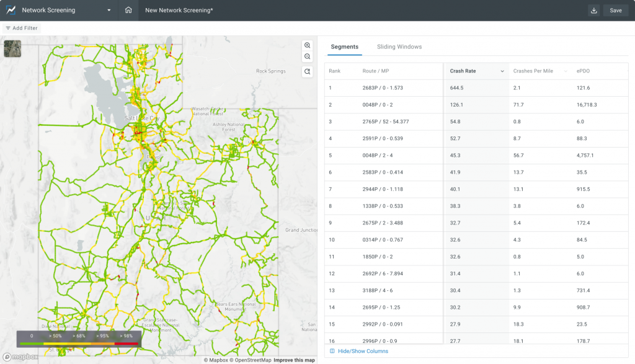This screenshot has height=364, width=635.
Task: Zoom in on the map
Action: (x=307, y=46)
